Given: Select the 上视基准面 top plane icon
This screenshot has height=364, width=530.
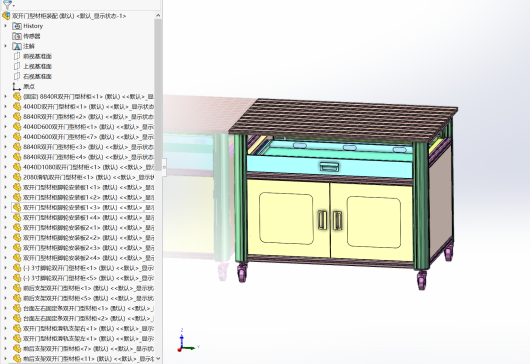Looking at the screenshot, I should (17, 66).
